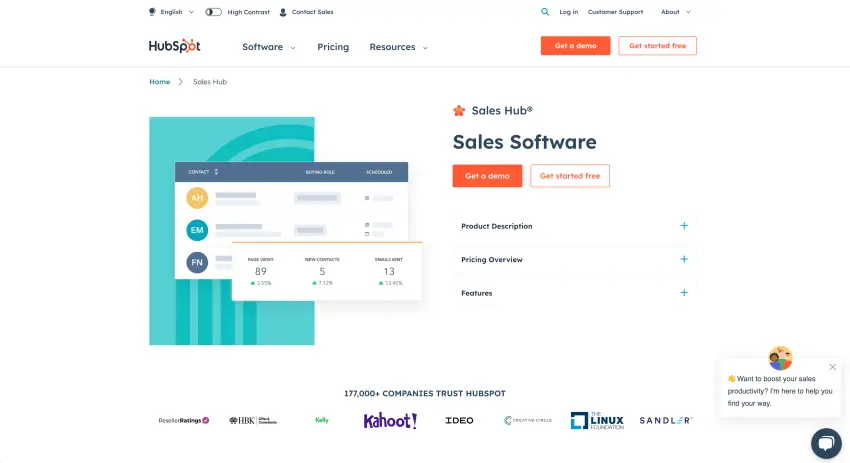The height and width of the screenshot is (463, 850).
Task: Click the orange Sales Hub sprocket icon
Action: pos(459,111)
